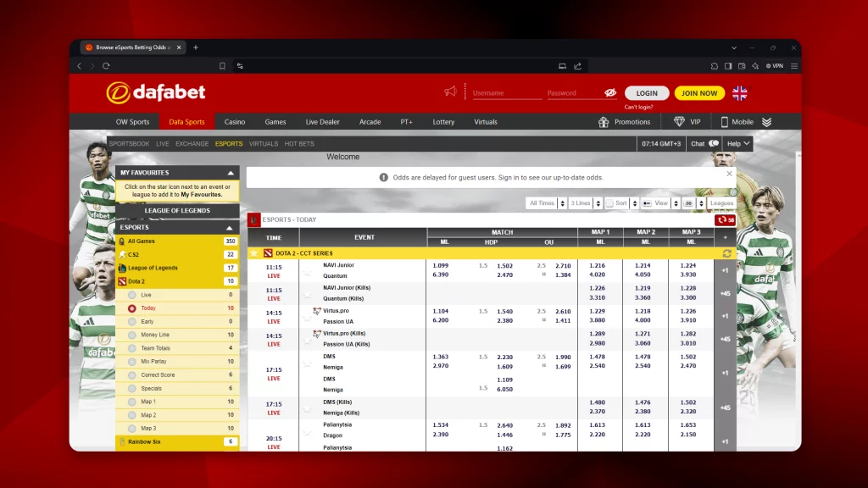Open browser wallet icon

[742, 66]
